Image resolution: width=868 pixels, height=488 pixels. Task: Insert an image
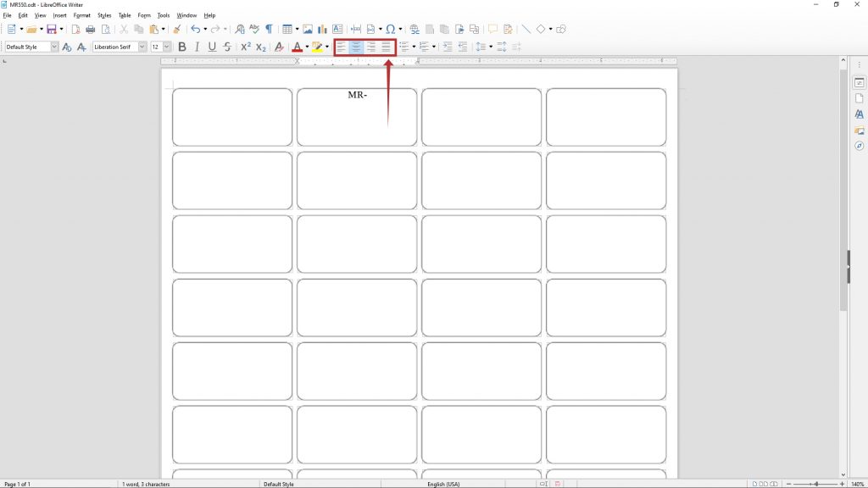[x=308, y=30]
